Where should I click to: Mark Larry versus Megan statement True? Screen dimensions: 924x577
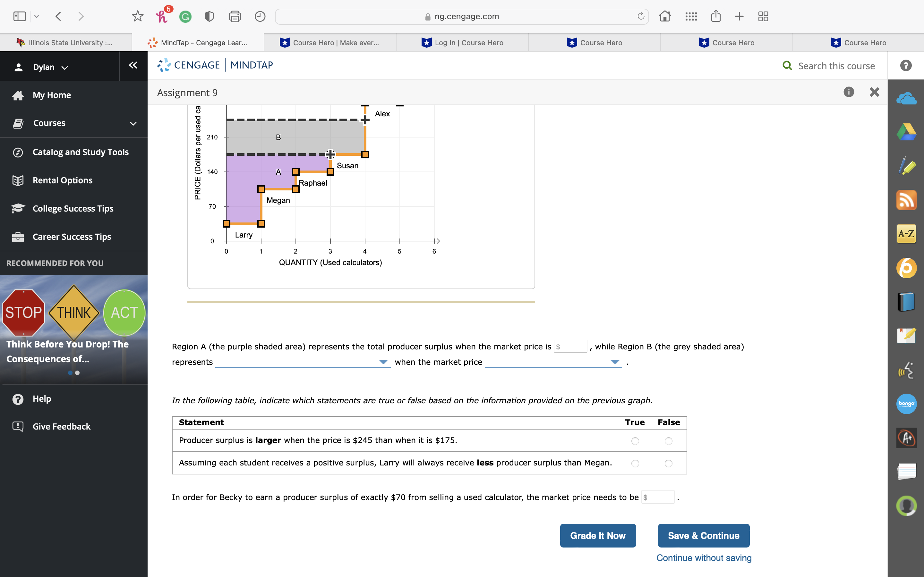pos(635,463)
